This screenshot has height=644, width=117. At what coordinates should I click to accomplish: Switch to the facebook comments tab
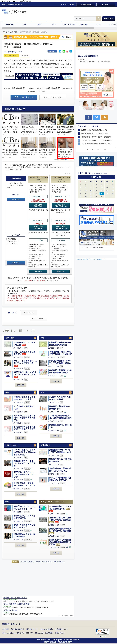click(29, 313)
